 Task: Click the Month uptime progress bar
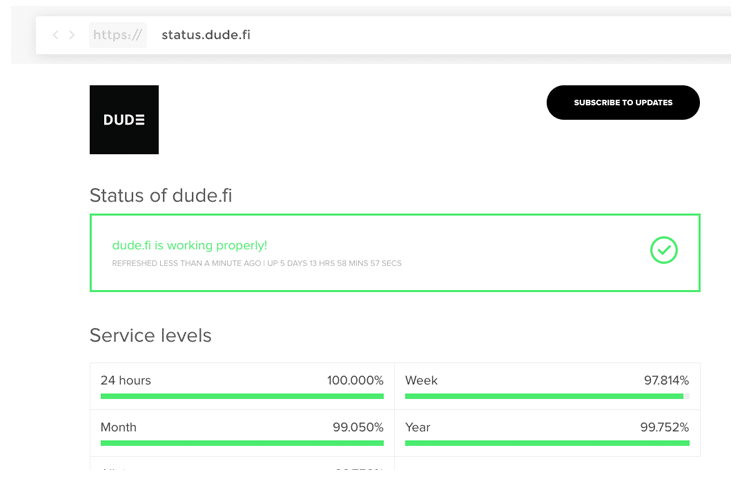point(242,443)
